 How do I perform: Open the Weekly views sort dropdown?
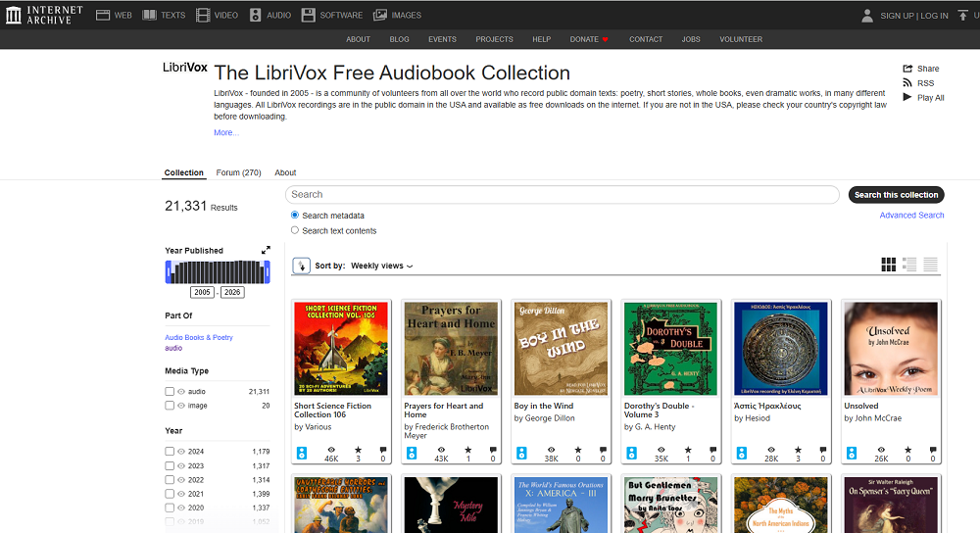click(x=382, y=266)
